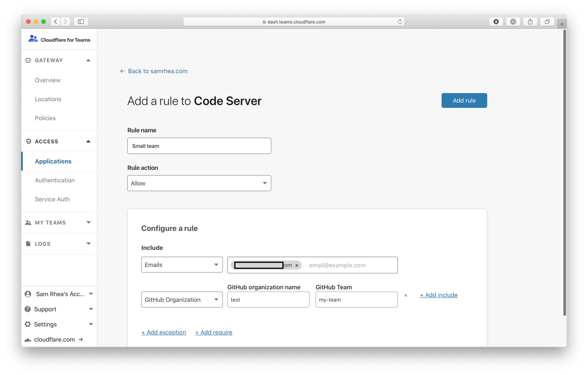Remove the GitHub Organization include row

tap(406, 295)
